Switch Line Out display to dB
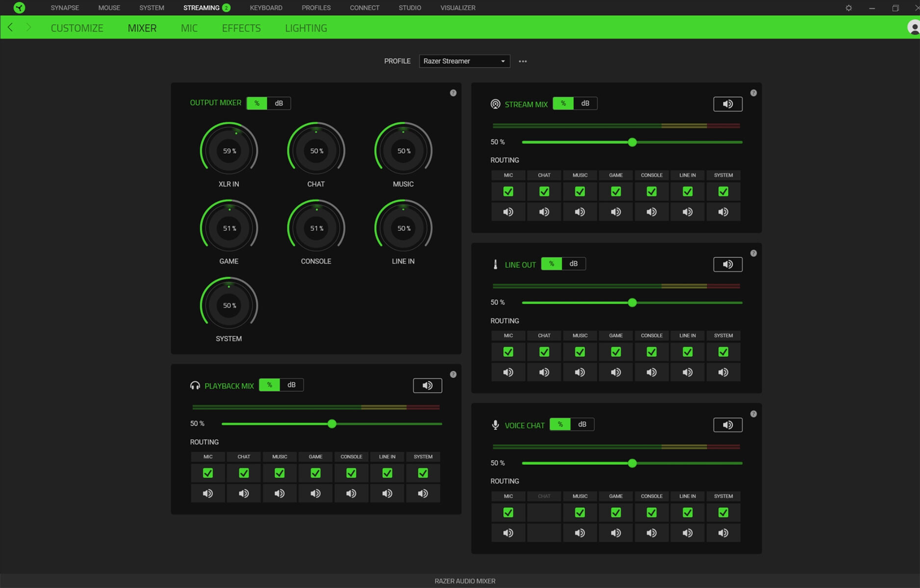The width and height of the screenshot is (920, 588). point(574,264)
